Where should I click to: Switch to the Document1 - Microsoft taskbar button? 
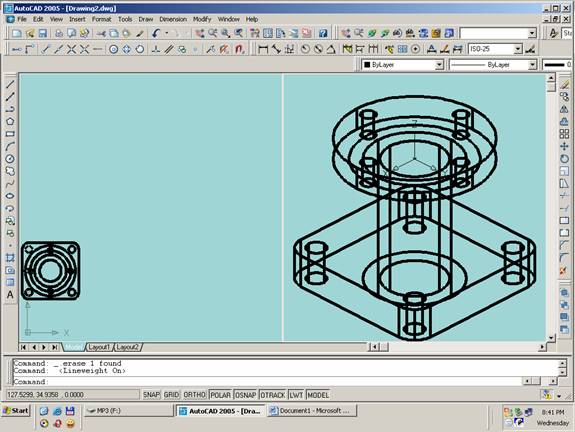point(312,411)
